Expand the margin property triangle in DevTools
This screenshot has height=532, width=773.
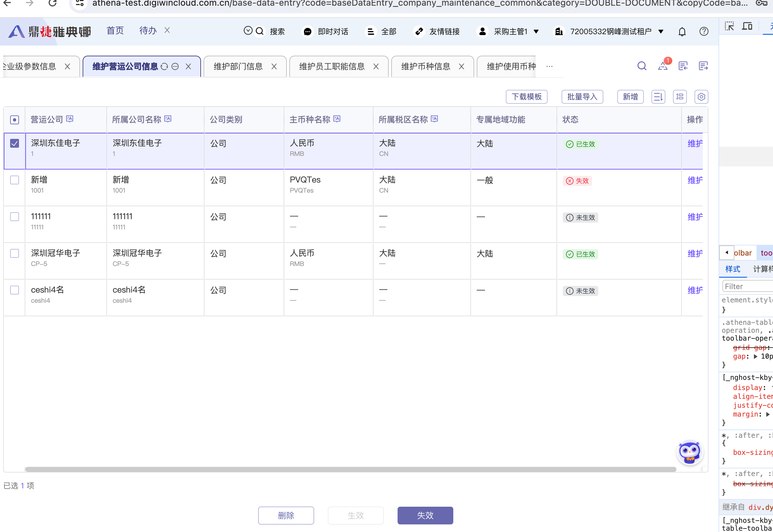pos(768,414)
